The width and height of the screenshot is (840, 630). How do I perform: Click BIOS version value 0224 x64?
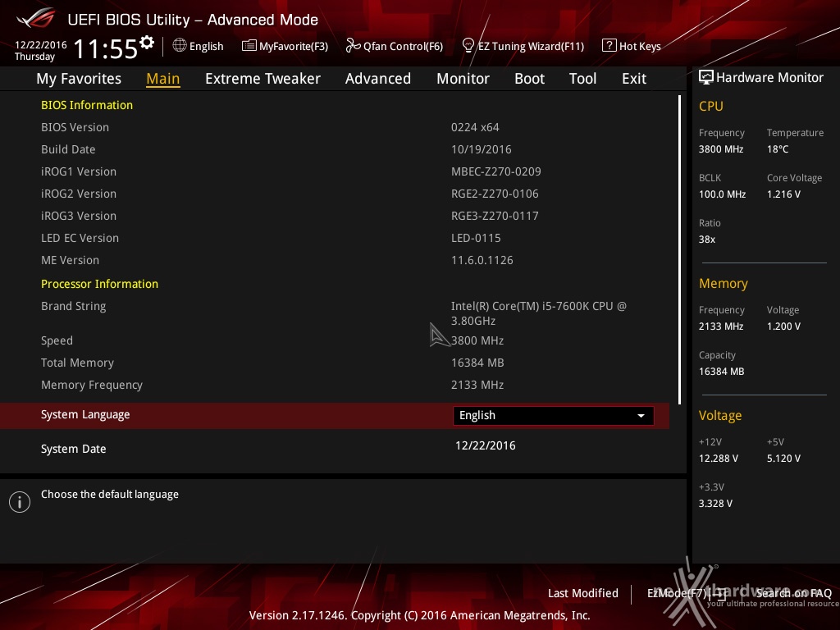pyautogui.click(x=475, y=127)
